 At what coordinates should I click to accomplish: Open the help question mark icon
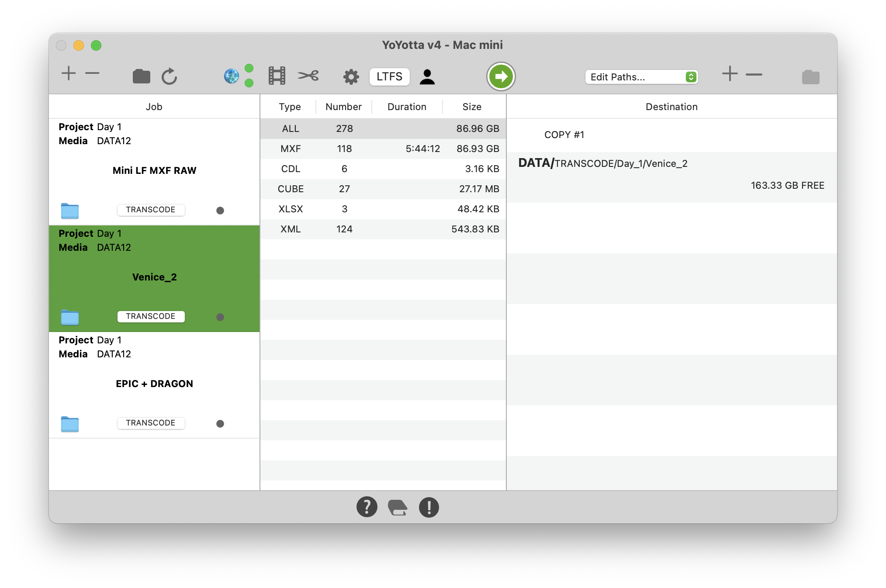[x=367, y=507]
